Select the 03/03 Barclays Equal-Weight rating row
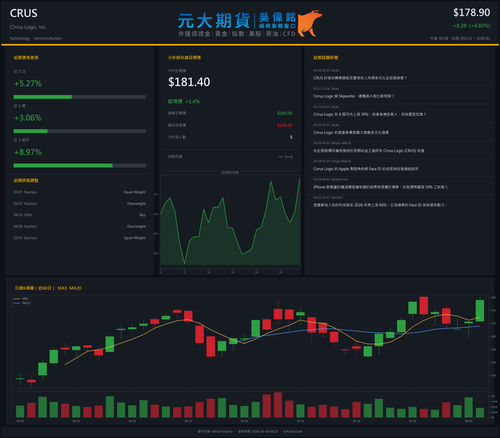The height and width of the screenshot is (438, 500). (80, 238)
